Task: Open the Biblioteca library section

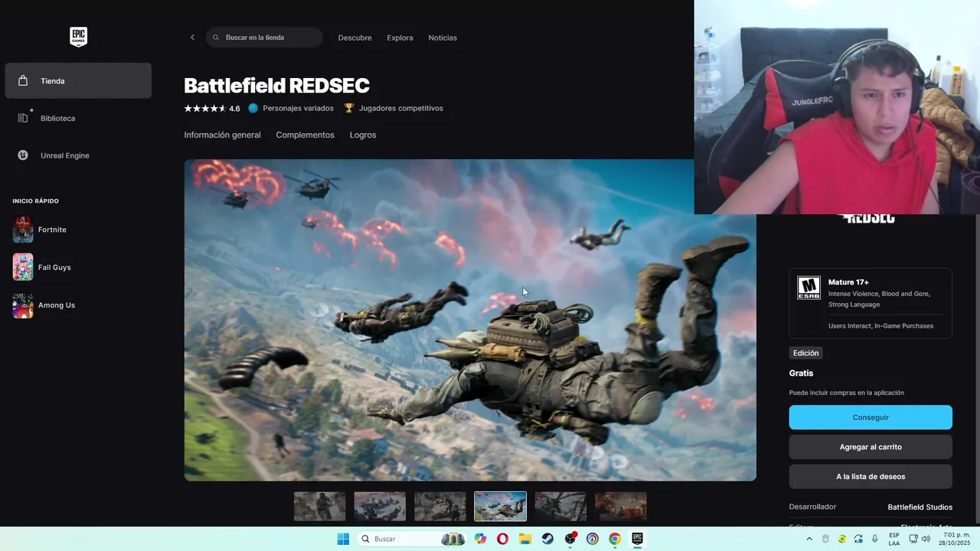Action: click(x=78, y=119)
